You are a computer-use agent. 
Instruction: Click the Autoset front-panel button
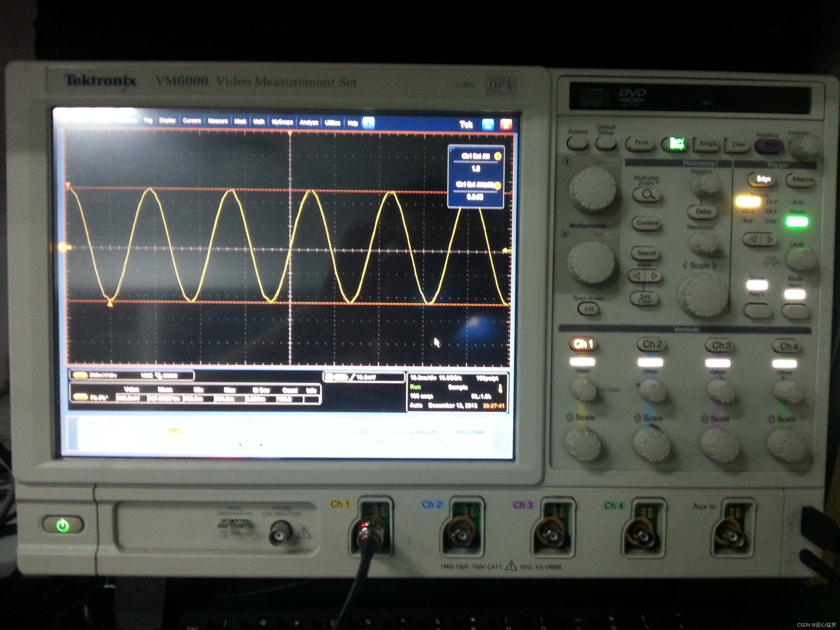pyautogui.click(x=577, y=143)
